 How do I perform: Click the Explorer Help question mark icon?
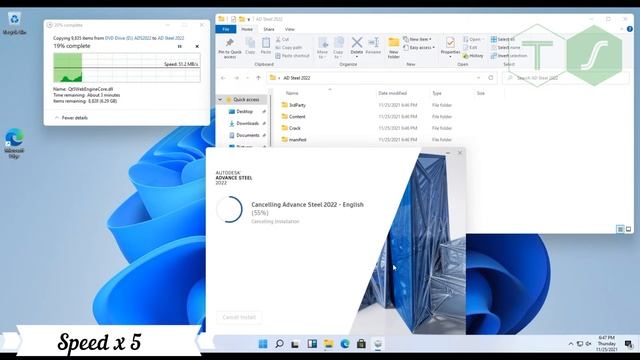pos(629,29)
